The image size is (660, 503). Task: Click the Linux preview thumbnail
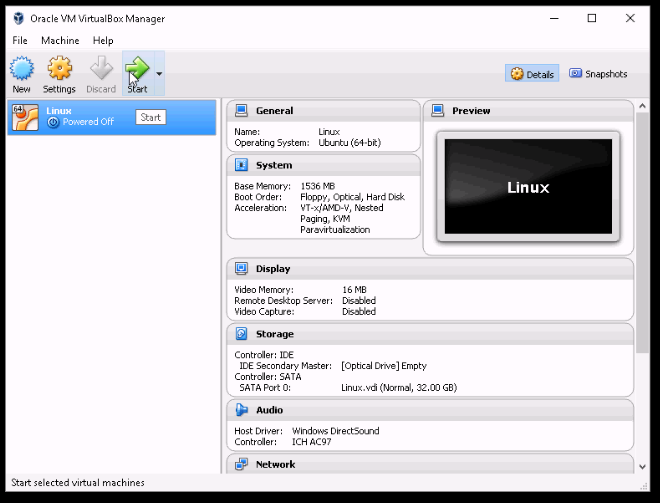coord(528,186)
